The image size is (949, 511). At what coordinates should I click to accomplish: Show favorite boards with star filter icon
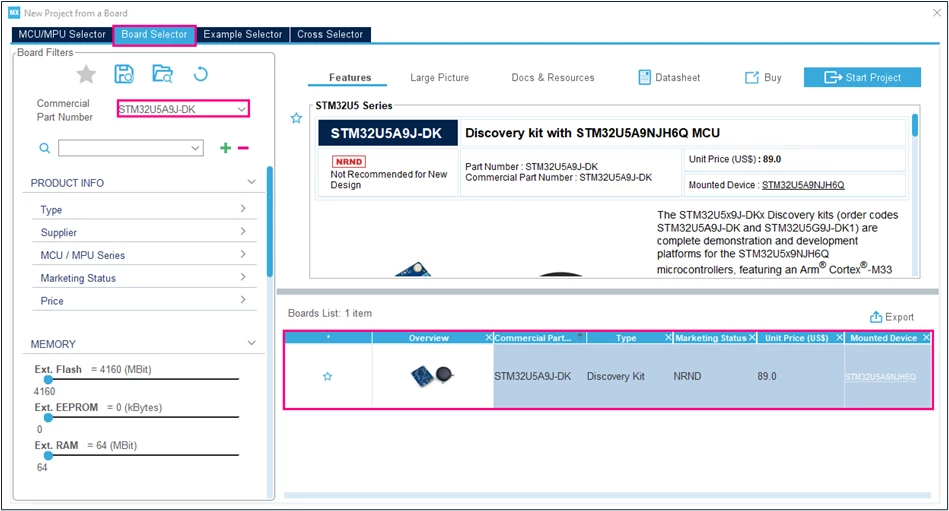pyautogui.click(x=86, y=74)
